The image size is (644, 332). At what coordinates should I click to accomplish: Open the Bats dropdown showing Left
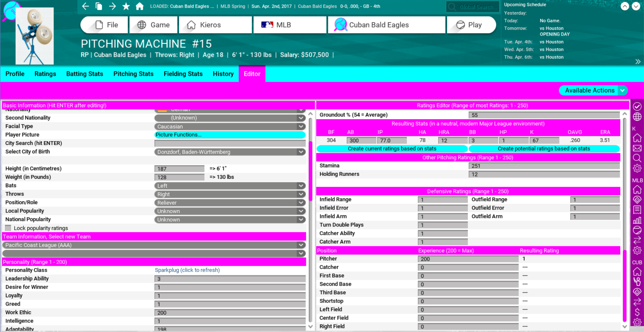pyautogui.click(x=230, y=186)
